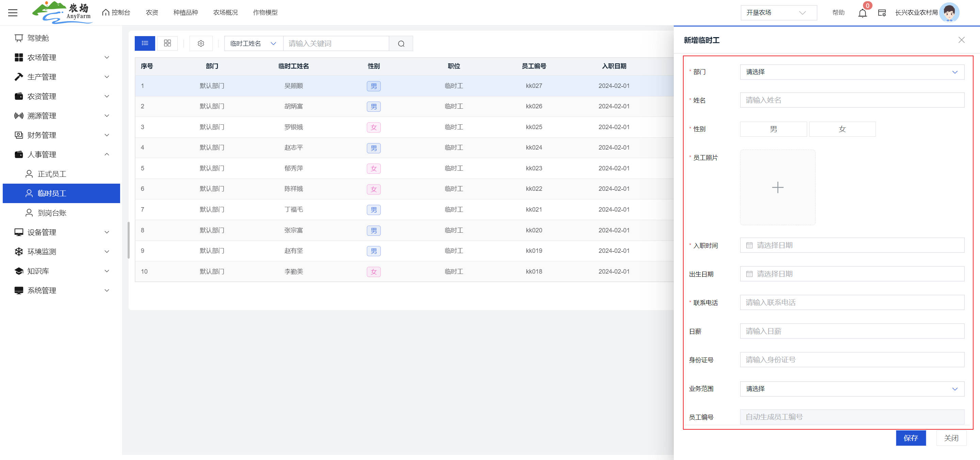Click the 入职时间 date picker field

851,245
